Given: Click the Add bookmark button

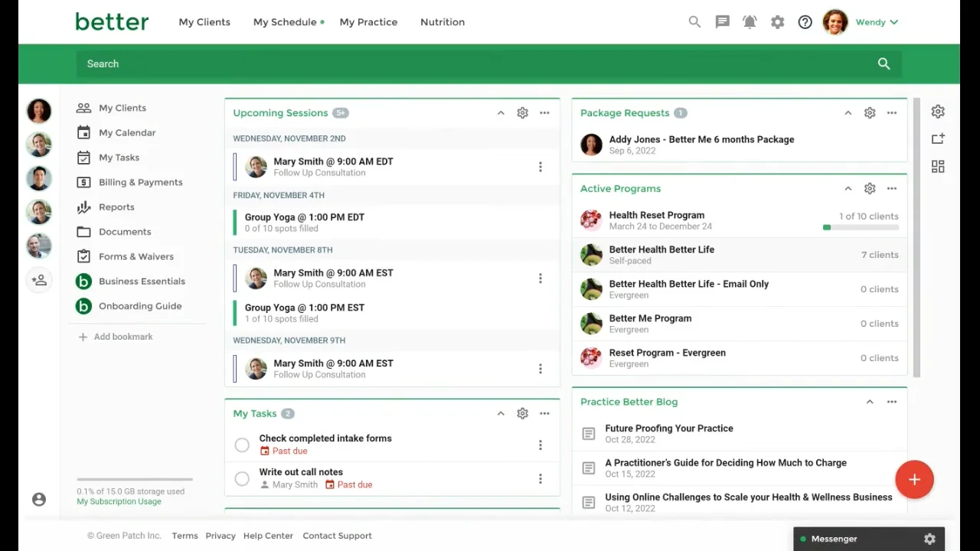Looking at the screenshot, I should click(x=116, y=337).
